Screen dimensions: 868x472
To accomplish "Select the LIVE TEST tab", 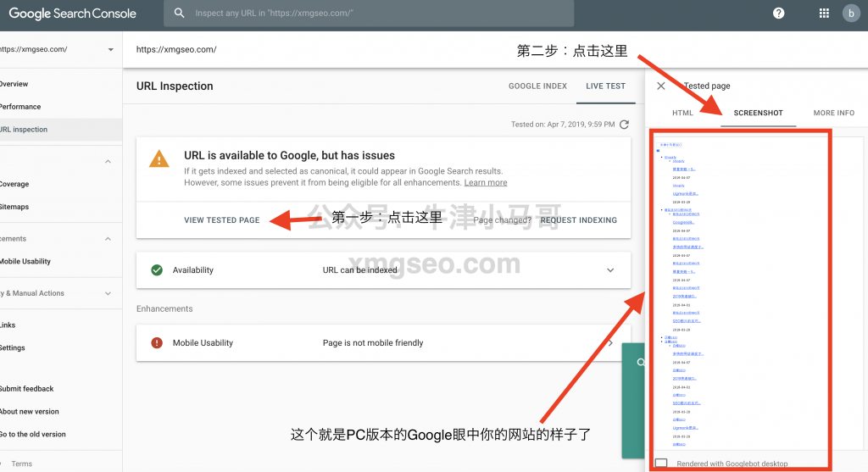I will click(x=605, y=86).
